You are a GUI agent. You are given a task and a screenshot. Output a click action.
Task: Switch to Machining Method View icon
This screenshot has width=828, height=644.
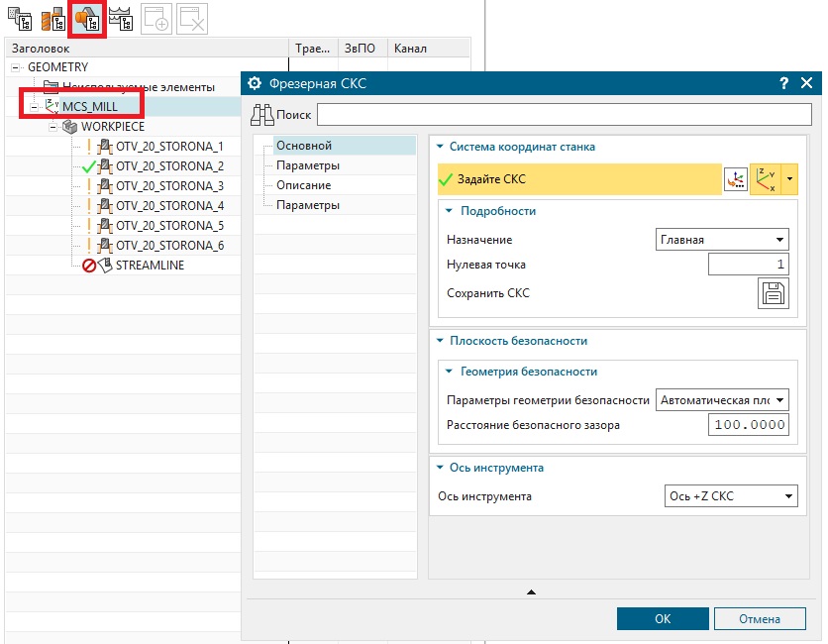pyautogui.click(x=122, y=18)
